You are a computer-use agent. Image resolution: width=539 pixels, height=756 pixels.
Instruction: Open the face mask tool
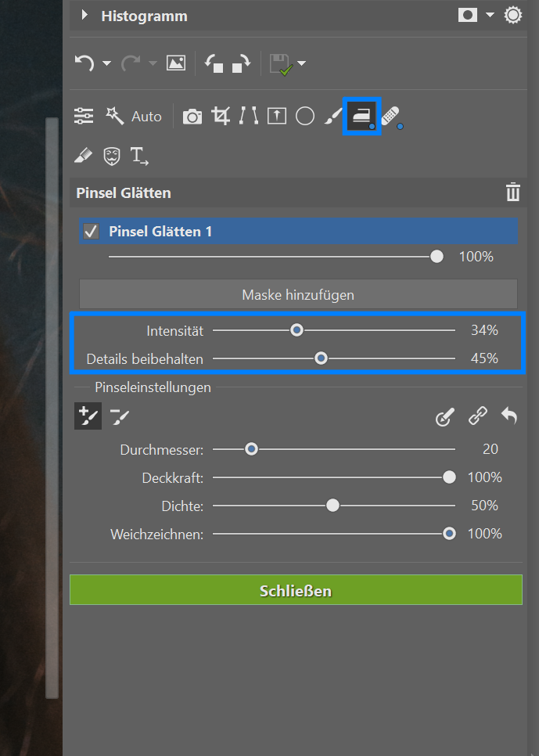coord(112,156)
